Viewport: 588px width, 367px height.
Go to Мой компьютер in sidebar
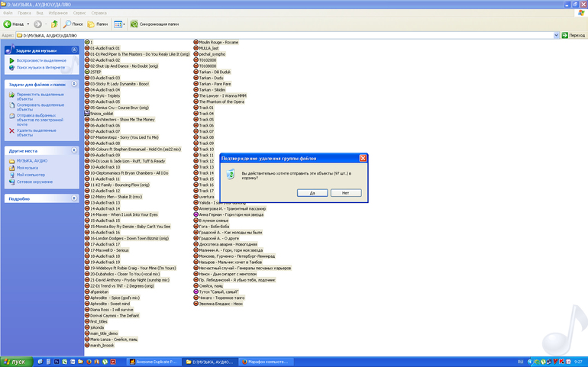pos(28,175)
